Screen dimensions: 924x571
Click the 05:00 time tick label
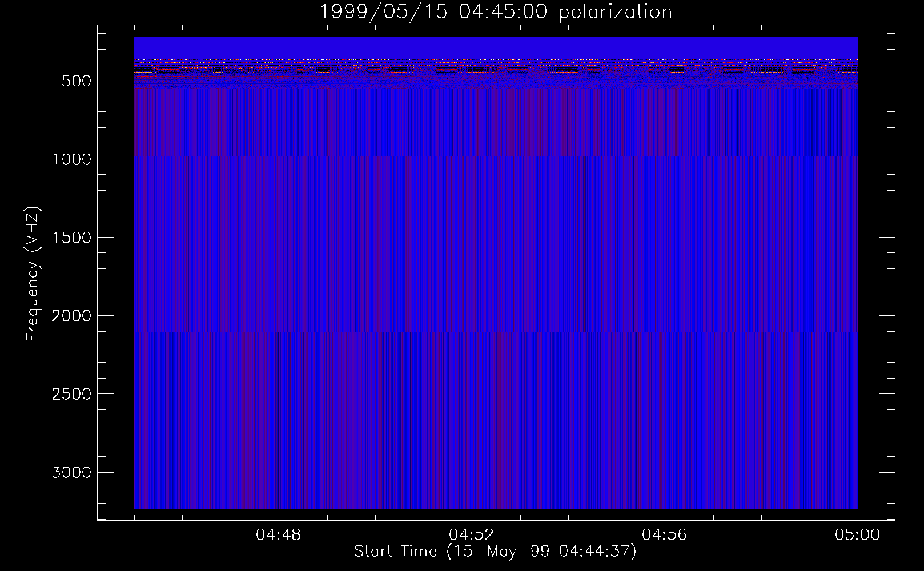click(x=858, y=535)
